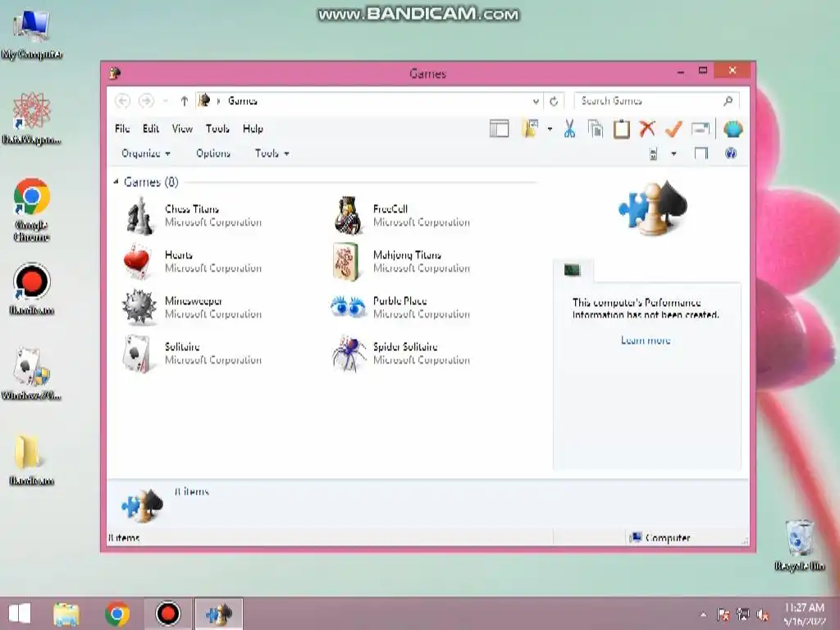Open dropdown arrow next to folder icon
Screen dimensions: 840x630
[550, 129]
